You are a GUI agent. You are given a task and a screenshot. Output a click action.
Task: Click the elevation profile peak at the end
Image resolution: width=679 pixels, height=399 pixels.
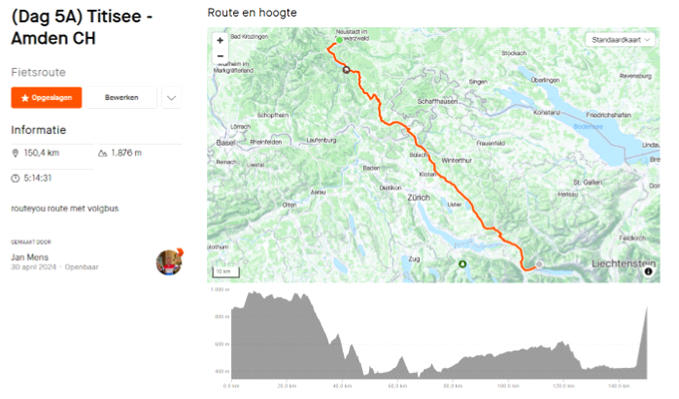coord(647,308)
